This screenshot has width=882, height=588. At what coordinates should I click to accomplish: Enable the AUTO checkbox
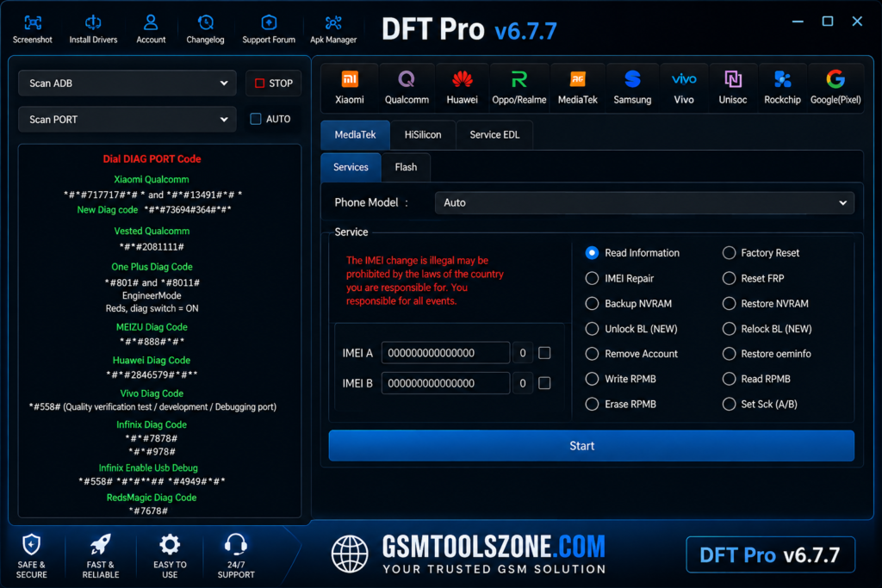coord(255,119)
